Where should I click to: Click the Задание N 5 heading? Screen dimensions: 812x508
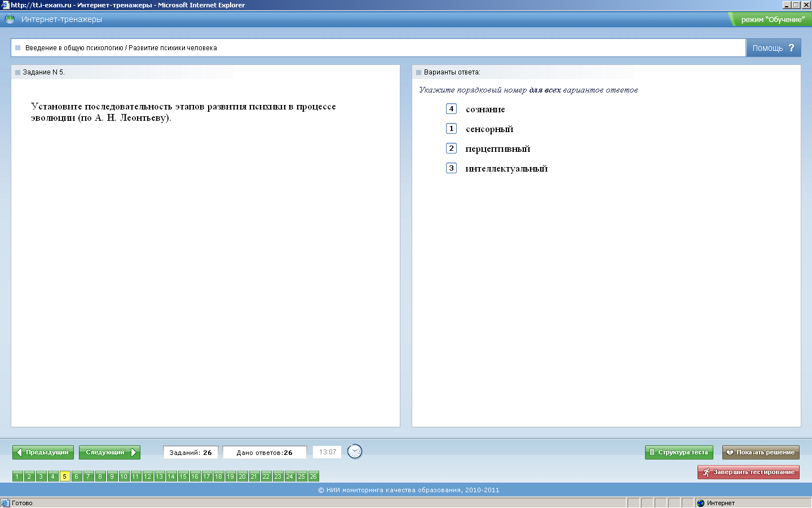pyautogui.click(x=44, y=72)
